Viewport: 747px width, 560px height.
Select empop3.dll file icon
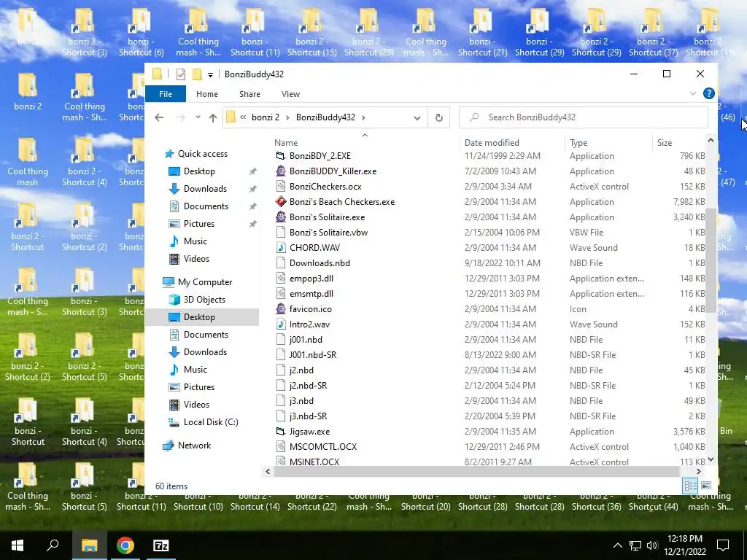(x=281, y=278)
